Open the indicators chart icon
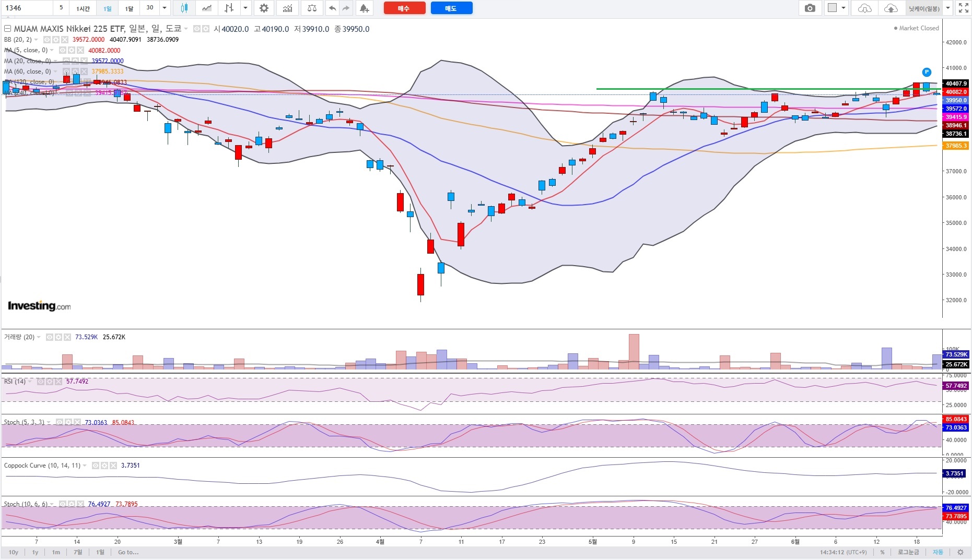The width and height of the screenshot is (972, 560). pyautogui.click(x=287, y=8)
